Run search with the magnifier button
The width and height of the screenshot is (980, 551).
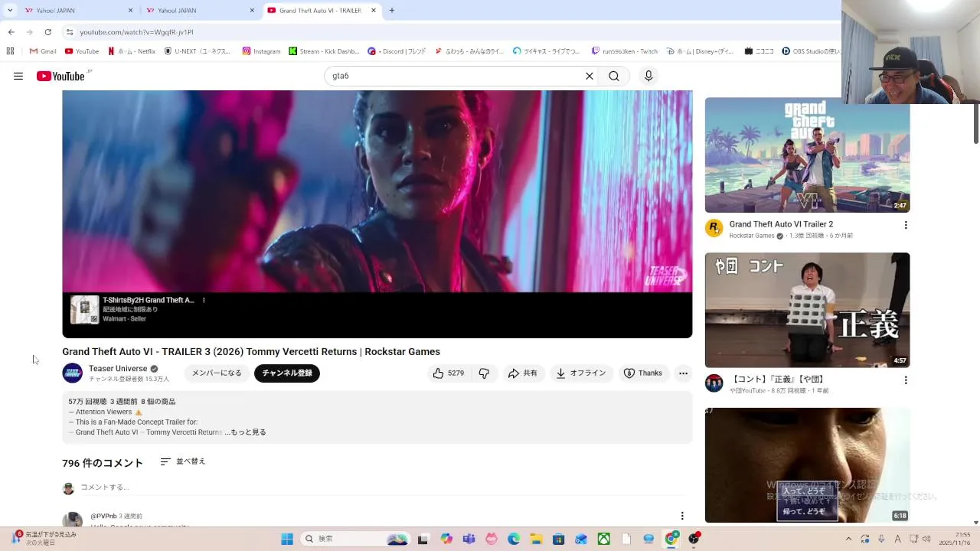coord(614,76)
